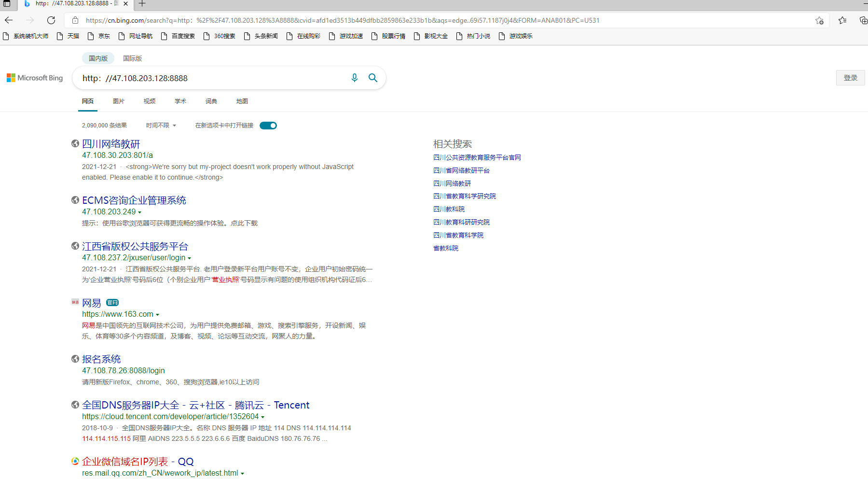
Task: Click the 官网 badge next to 网易
Action: [x=112, y=303]
